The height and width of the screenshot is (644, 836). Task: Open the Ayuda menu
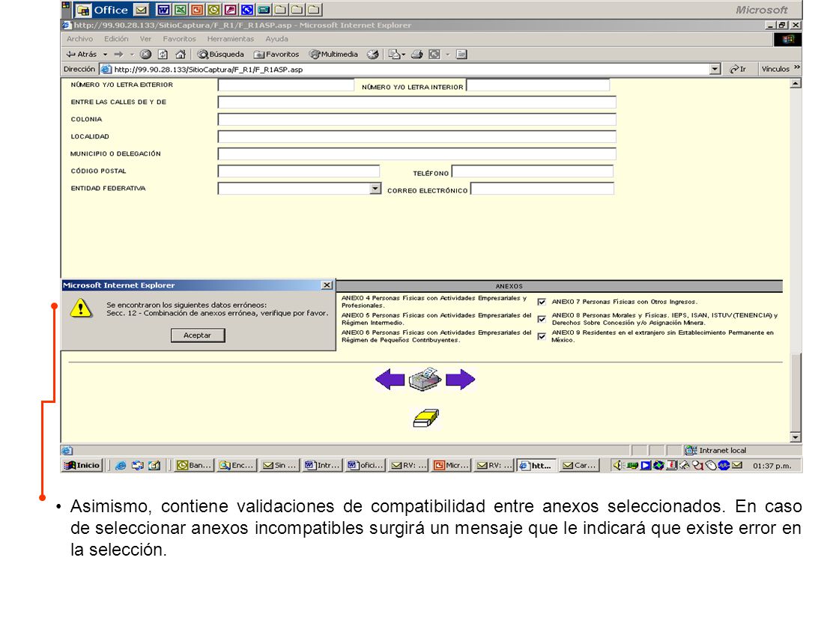point(276,39)
